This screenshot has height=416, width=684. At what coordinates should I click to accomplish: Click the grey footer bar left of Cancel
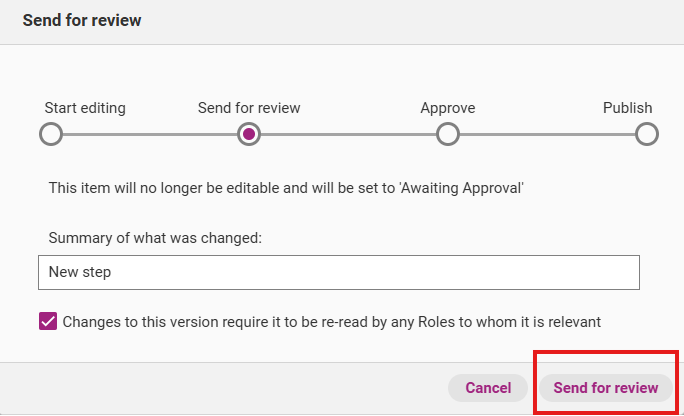(220, 388)
